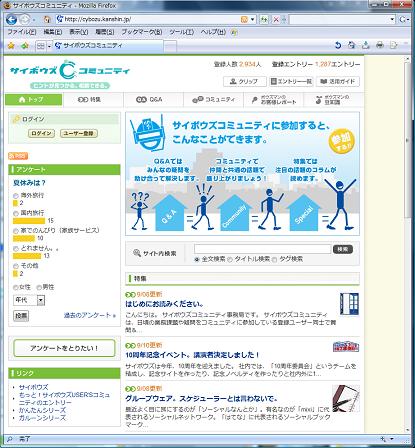
Task: Click the ユーザー登録 button
Action: point(79,133)
